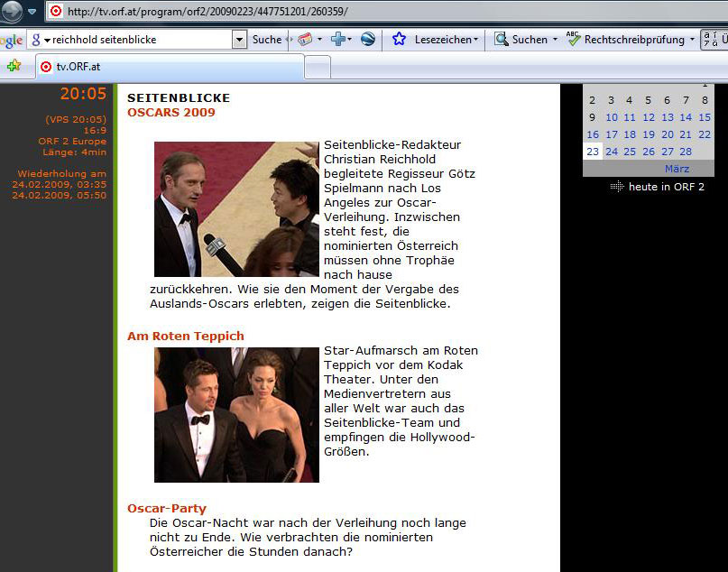Select day 24 in the calendar
Viewport: 728px width, 572px height.
[612, 152]
